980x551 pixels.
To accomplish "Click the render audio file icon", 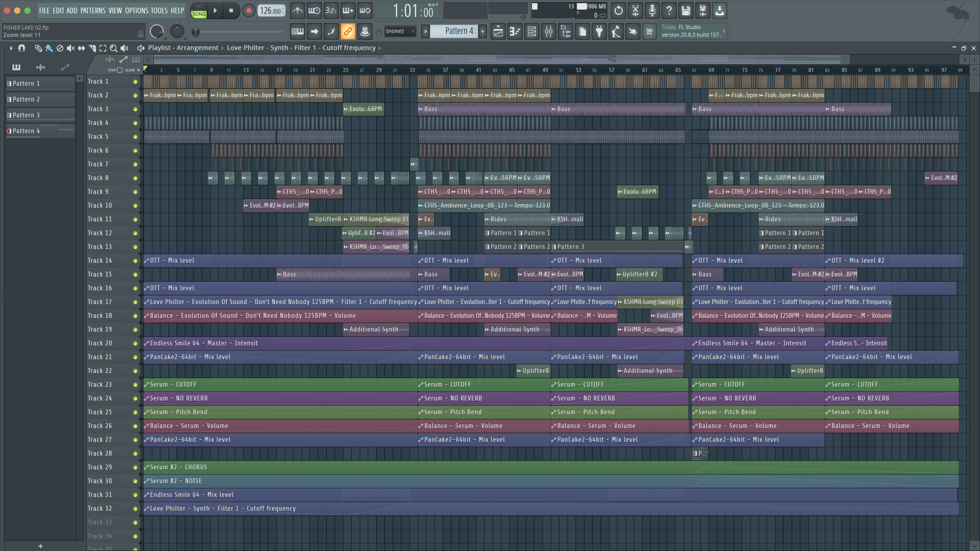I will click(x=703, y=10).
